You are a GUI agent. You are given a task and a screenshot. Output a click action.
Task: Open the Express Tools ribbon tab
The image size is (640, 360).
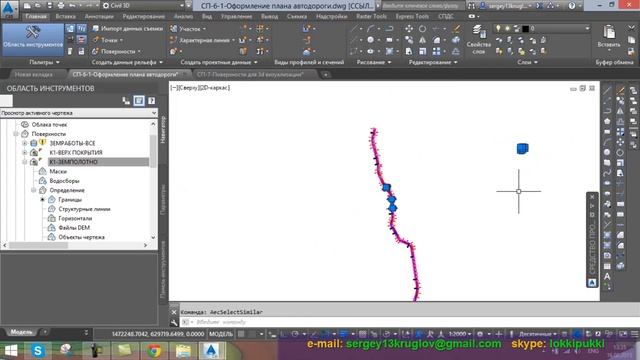[x=412, y=16]
